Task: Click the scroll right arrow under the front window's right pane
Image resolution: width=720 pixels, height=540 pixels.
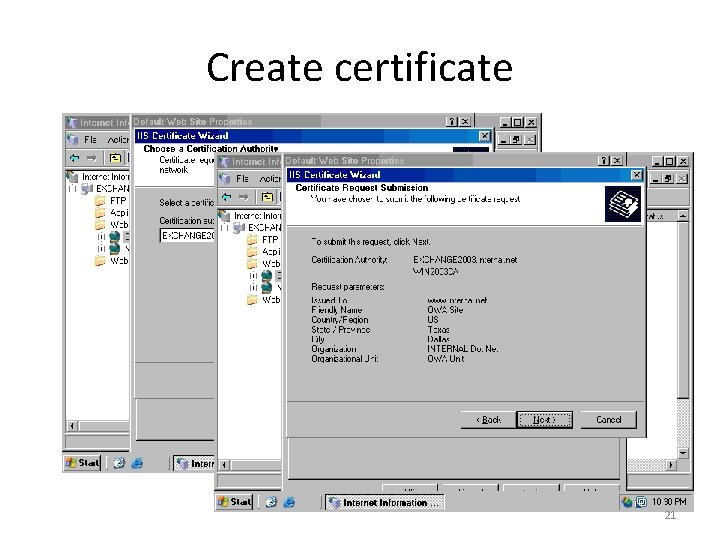Action: (671, 465)
